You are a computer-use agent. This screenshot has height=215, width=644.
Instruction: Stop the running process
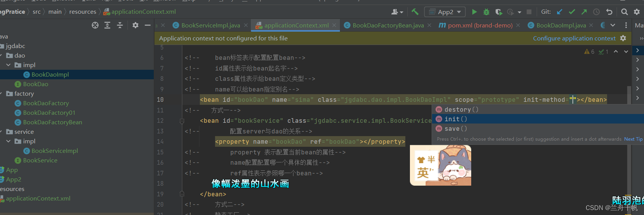[529, 12]
